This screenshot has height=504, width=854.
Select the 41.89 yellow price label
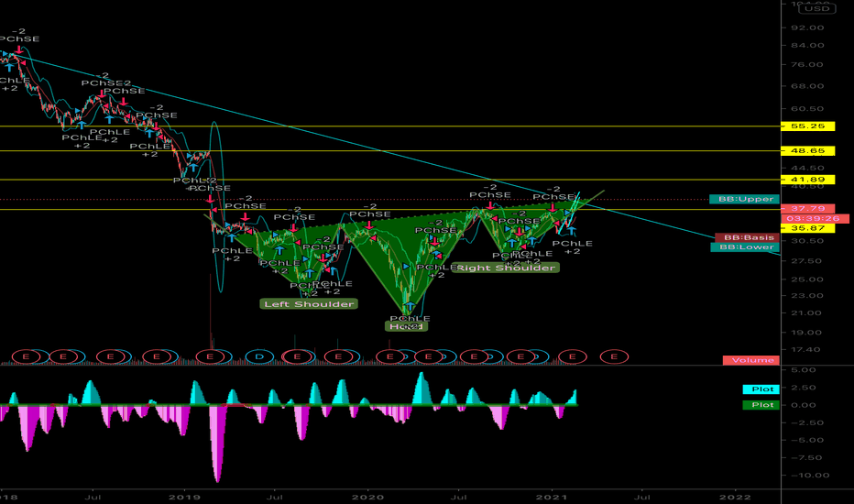(807, 180)
